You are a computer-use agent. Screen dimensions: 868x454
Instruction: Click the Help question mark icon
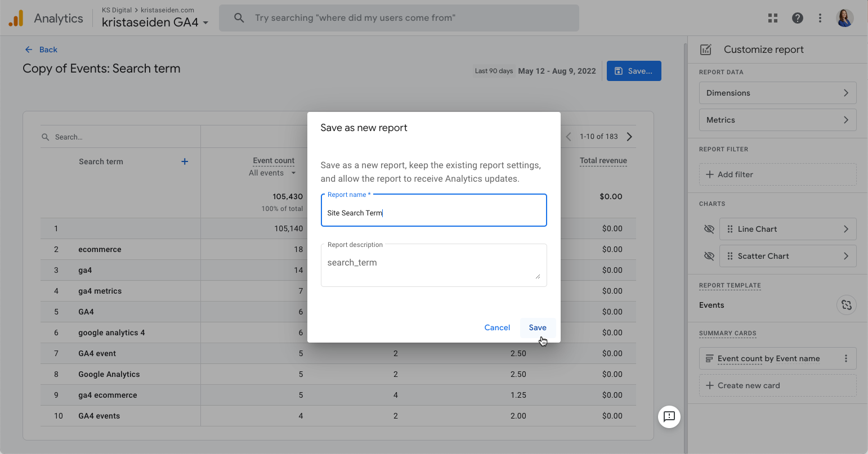[x=798, y=18]
